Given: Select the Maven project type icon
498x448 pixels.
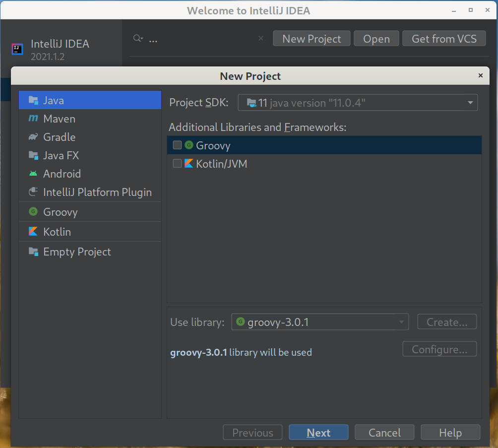Looking at the screenshot, I should [33, 119].
